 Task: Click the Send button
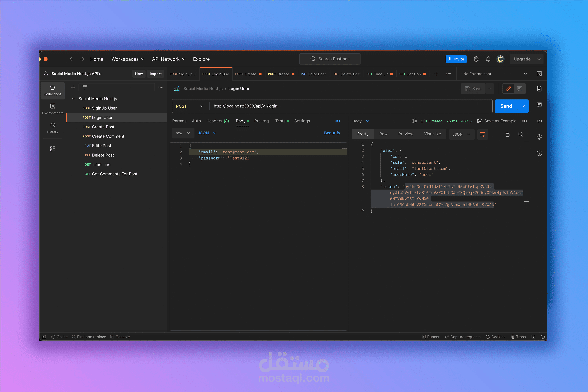506,106
